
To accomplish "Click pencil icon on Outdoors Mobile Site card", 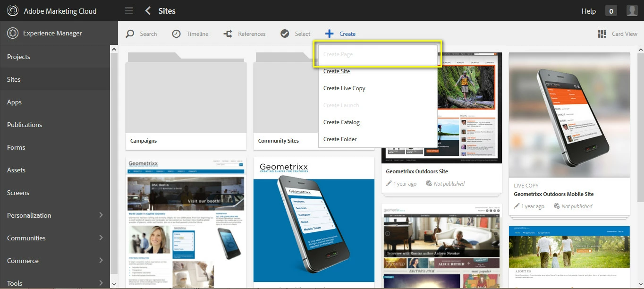I will pos(517,206).
